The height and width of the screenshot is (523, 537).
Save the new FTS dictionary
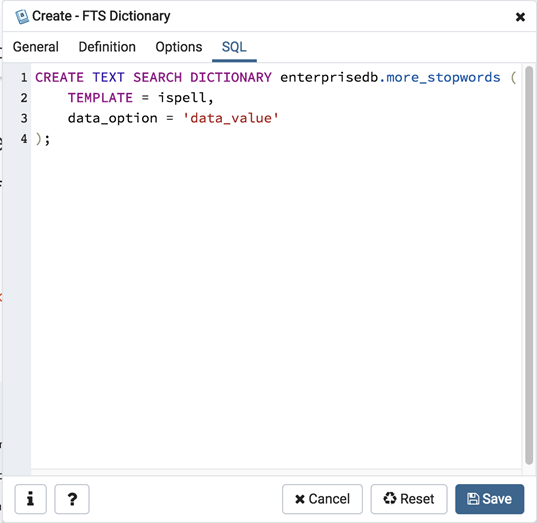pyautogui.click(x=490, y=499)
